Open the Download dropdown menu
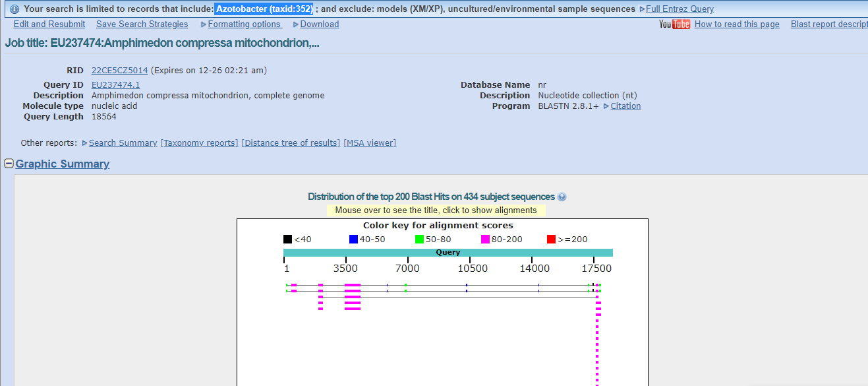Screen dimensions: 868x386 pos(319,24)
